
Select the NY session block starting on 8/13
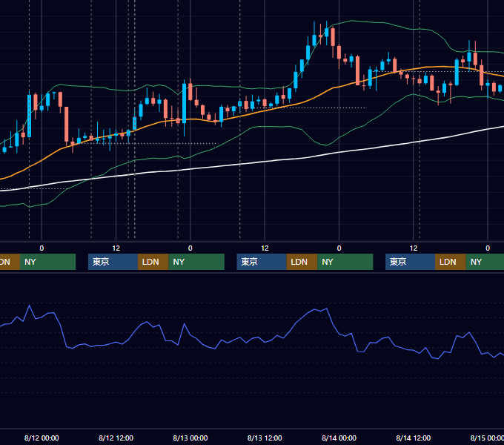(345, 262)
